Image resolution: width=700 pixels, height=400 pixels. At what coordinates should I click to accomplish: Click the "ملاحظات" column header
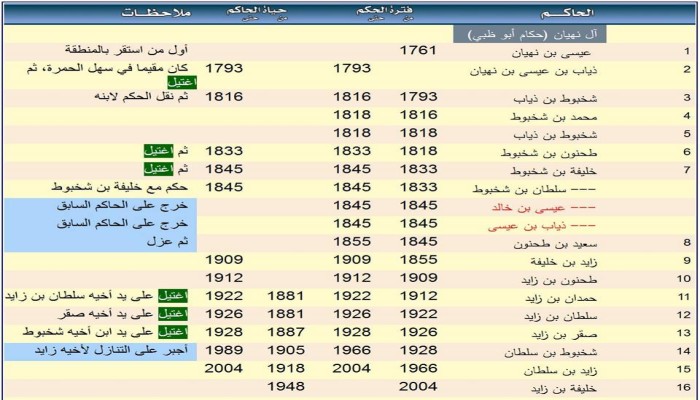[156, 12]
